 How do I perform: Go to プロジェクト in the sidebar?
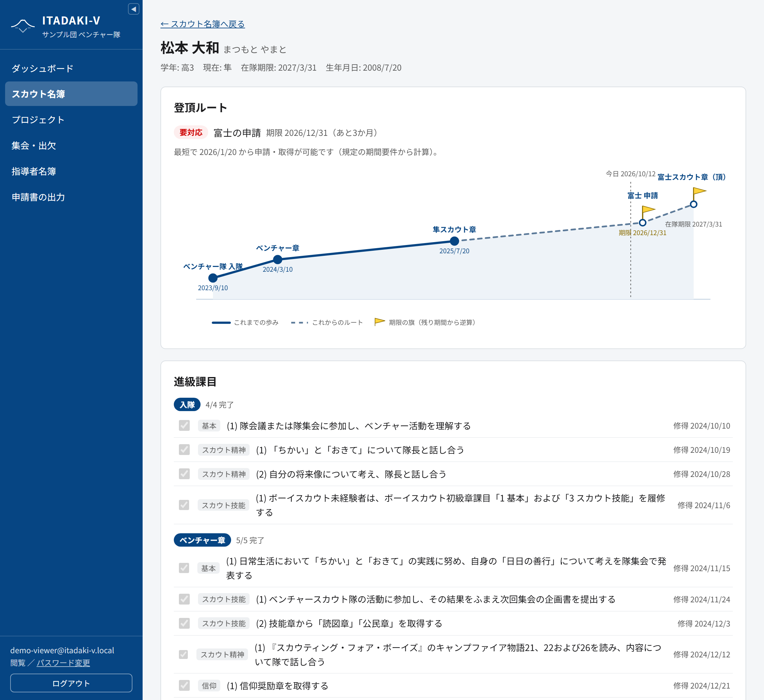[71, 120]
